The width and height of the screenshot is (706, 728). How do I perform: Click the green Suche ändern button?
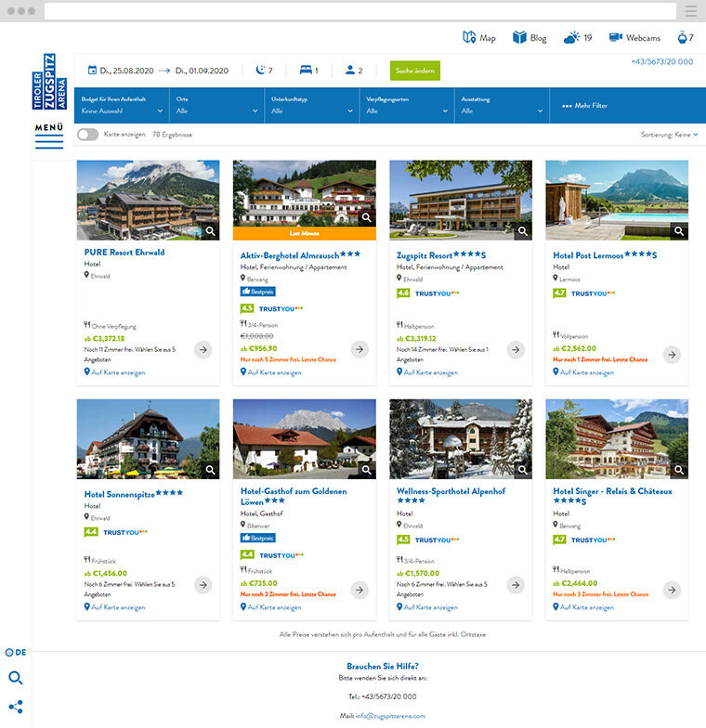coord(414,71)
